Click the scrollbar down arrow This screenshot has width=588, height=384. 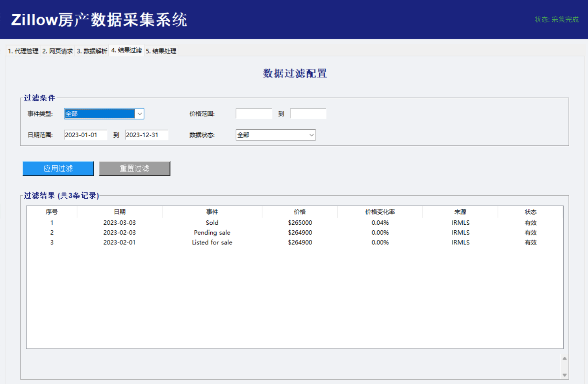coord(564,375)
